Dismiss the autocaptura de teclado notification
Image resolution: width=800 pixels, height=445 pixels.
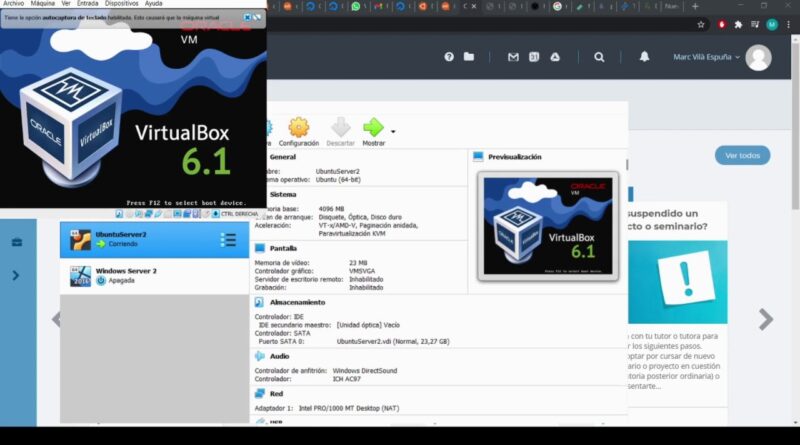pyautogui.click(x=247, y=17)
